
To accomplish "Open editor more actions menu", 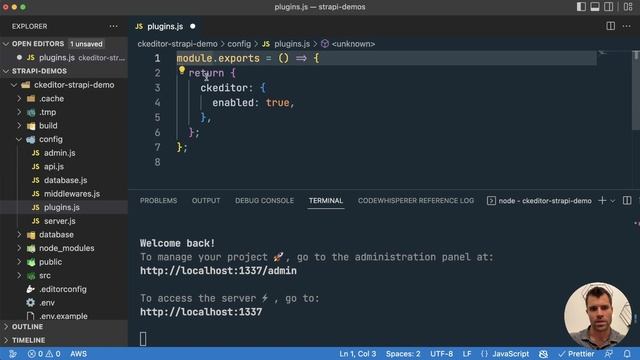I will pos(627,26).
